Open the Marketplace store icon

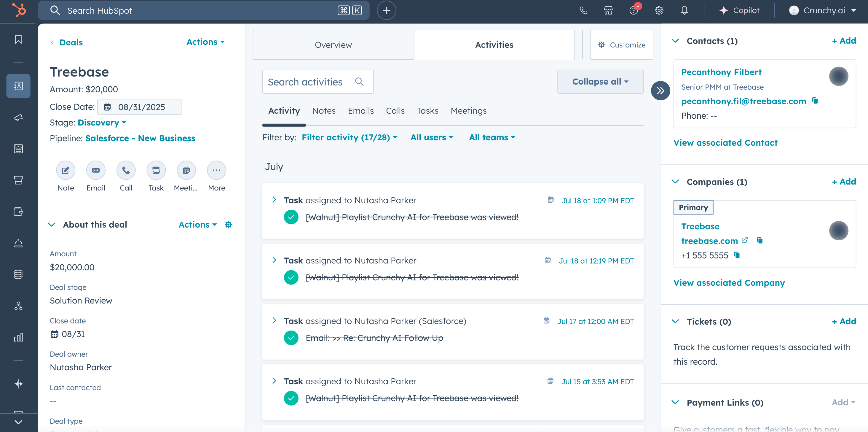coord(608,10)
